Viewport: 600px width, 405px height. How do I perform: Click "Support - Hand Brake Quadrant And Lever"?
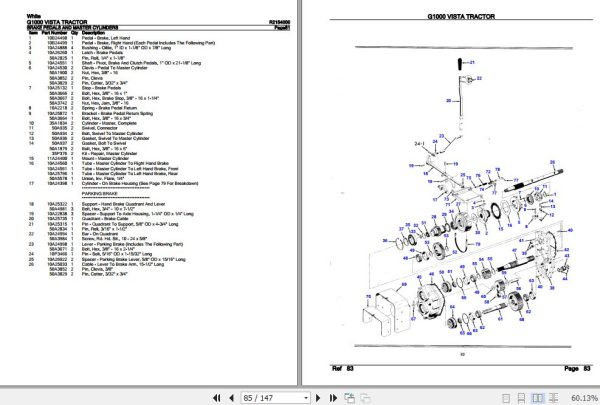(123, 204)
